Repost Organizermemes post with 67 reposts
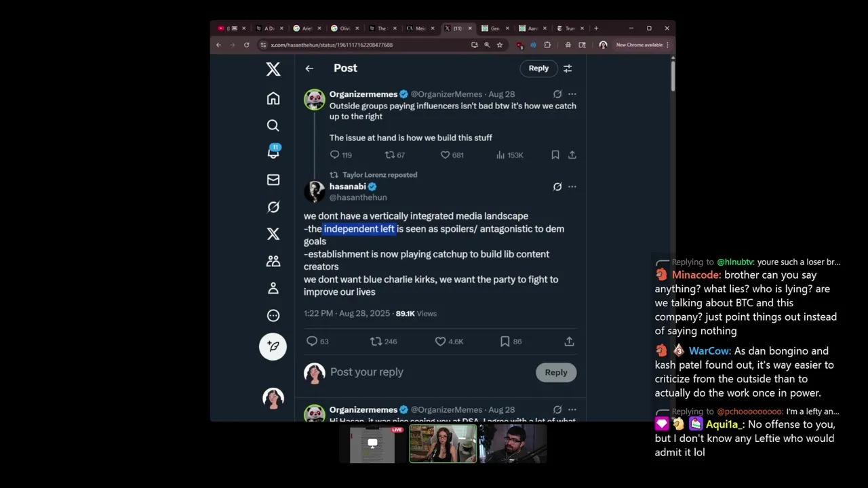The image size is (868, 488). tap(395, 155)
